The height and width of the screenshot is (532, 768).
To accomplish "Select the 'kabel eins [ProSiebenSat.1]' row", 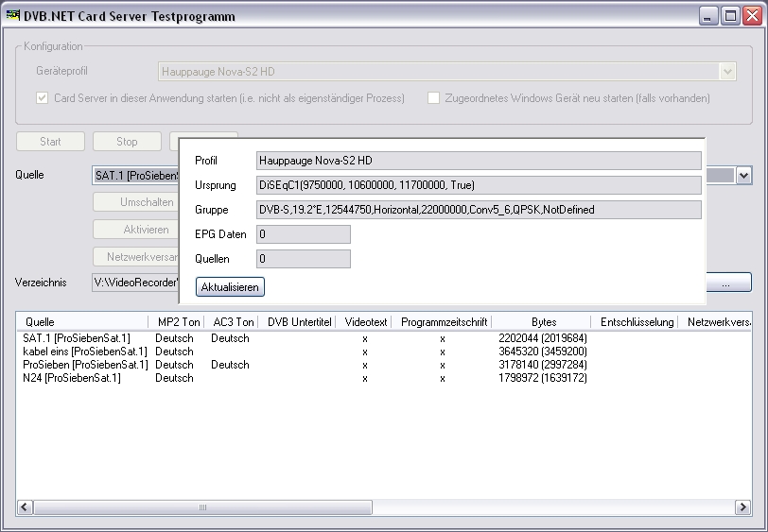I will 85,352.
